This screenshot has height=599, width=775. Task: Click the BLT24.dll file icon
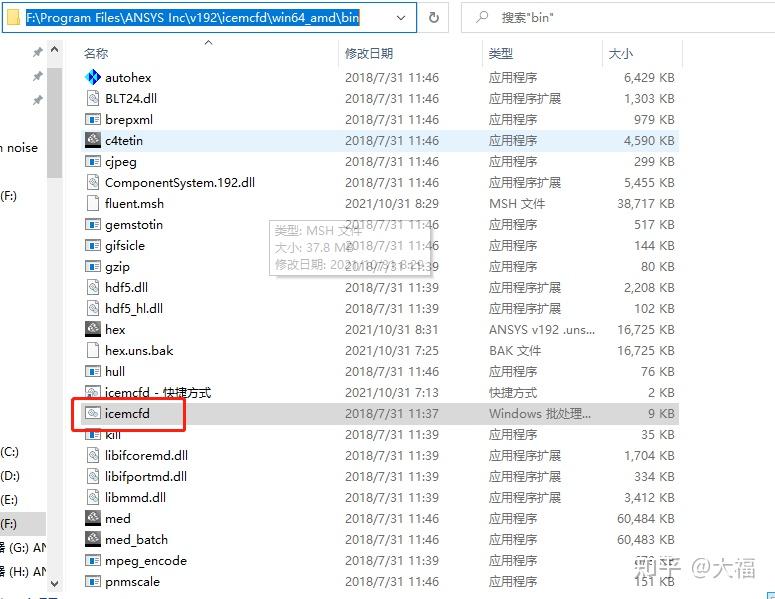93,98
